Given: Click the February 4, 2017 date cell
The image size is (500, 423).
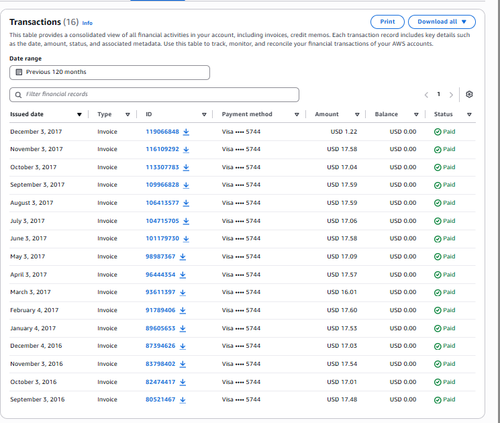Looking at the screenshot, I should tap(34, 310).
